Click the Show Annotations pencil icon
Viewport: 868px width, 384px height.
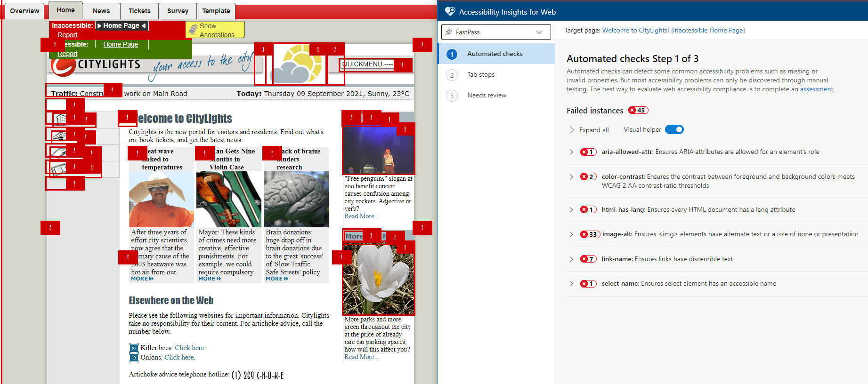click(193, 30)
